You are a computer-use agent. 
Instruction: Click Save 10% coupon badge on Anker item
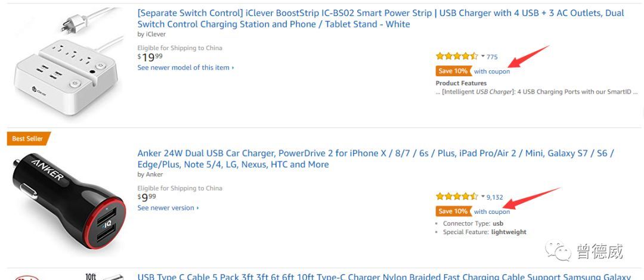[453, 211]
